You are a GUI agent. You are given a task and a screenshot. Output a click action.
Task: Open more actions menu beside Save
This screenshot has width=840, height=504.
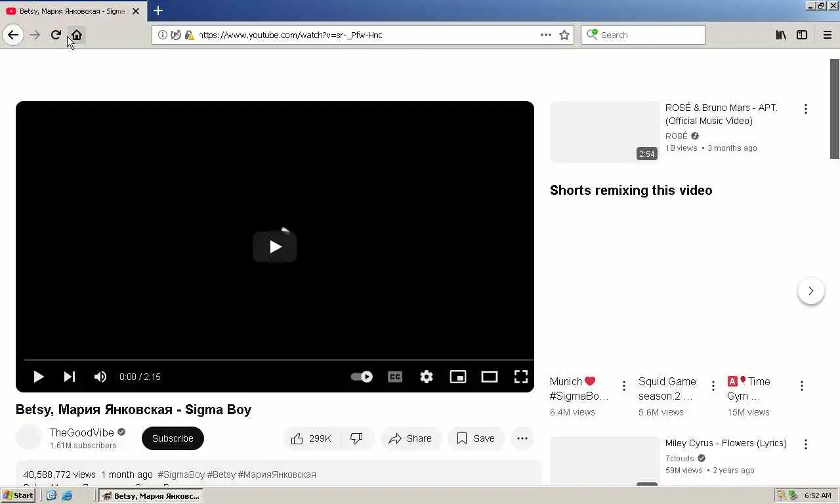(x=522, y=438)
